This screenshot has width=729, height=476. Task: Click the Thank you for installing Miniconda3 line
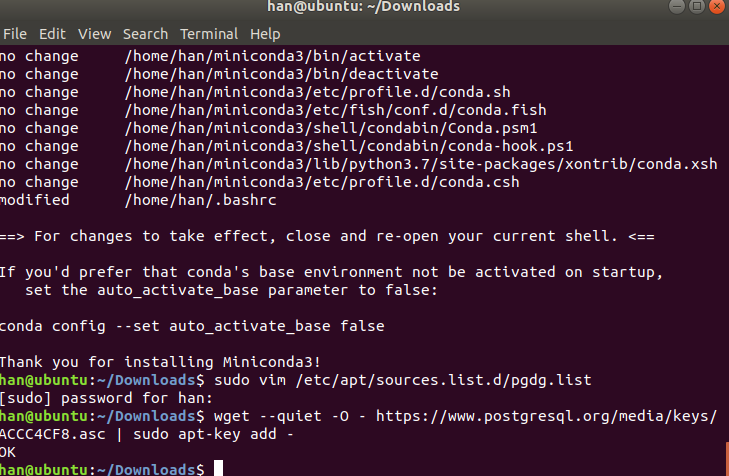coord(160,362)
